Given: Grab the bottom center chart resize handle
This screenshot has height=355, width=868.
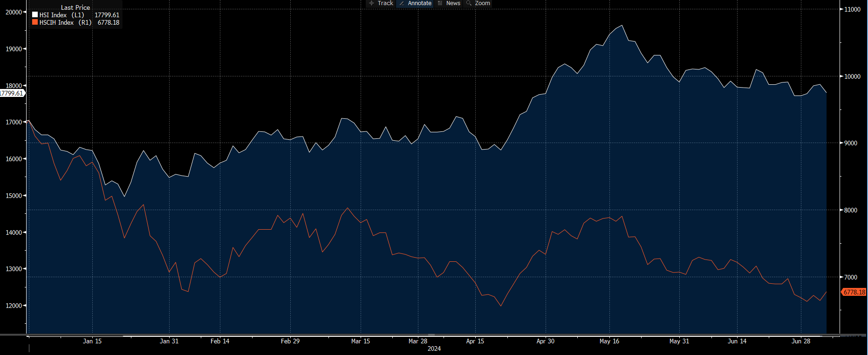Looking at the screenshot, I should tap(431, 335).
